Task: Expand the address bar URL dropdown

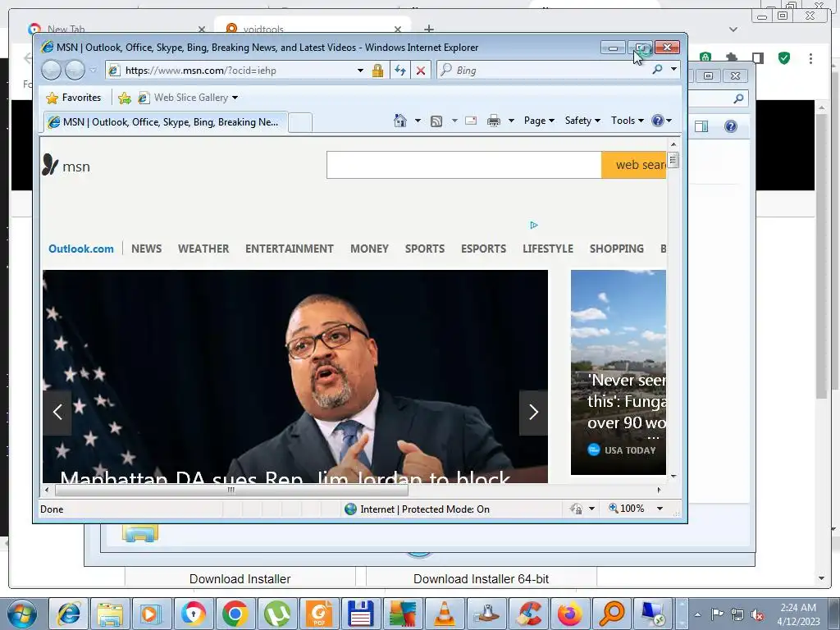Action: (x=360, y=71)
